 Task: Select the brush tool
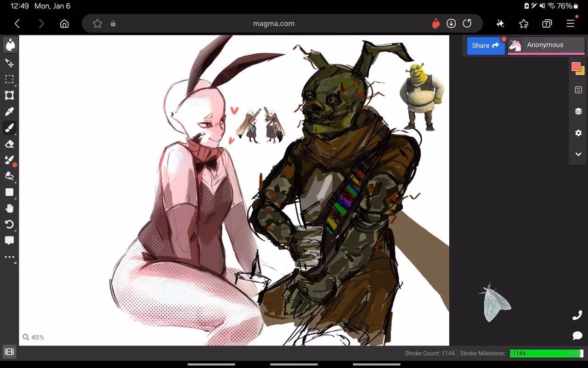(x=10, y=127)
